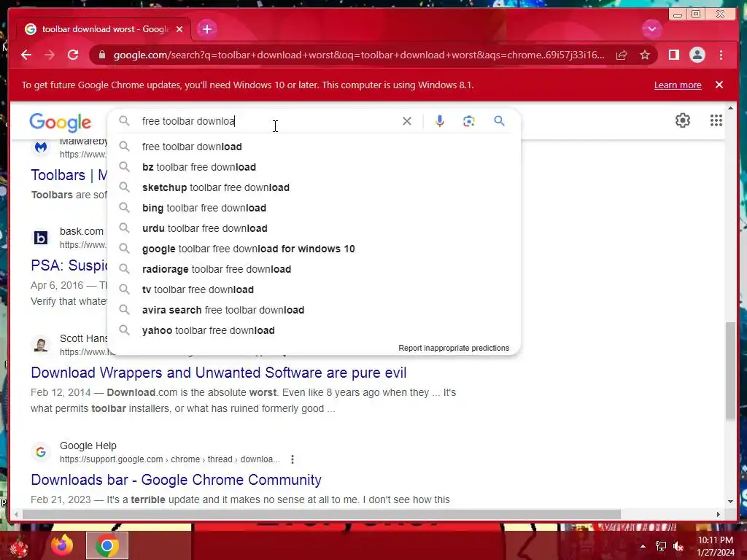Open options for Google Help result
This screenshot has width=747, height=560.
pos(293,459)
